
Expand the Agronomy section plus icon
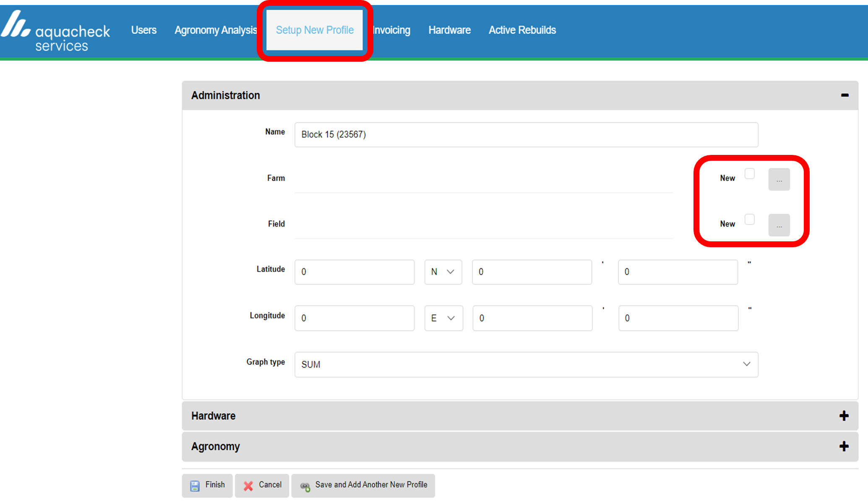(844, 446)
